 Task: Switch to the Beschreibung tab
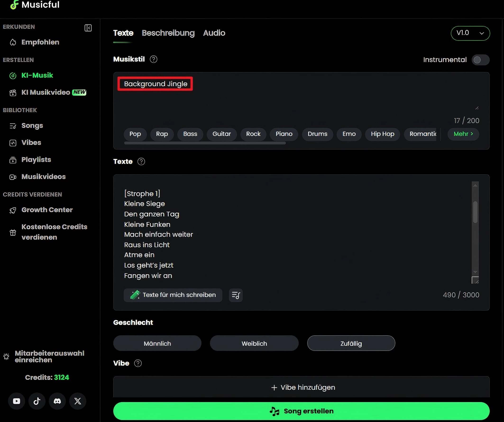(x=168, y=33)
